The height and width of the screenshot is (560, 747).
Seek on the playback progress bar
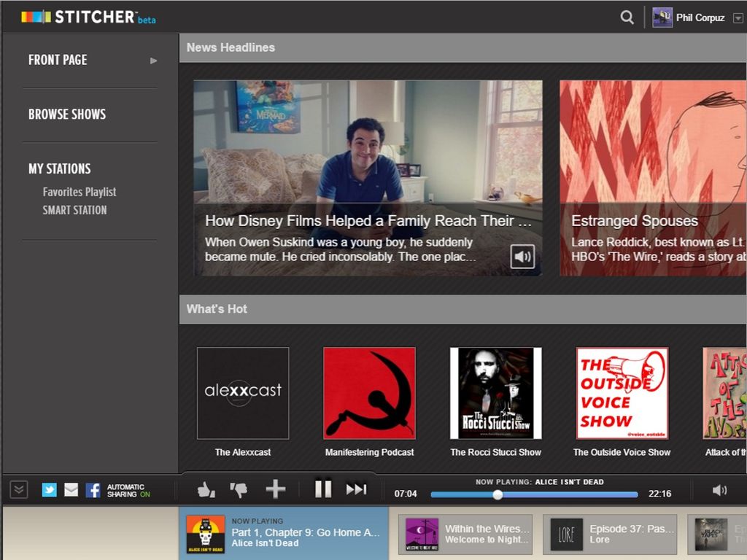(534, 495)
